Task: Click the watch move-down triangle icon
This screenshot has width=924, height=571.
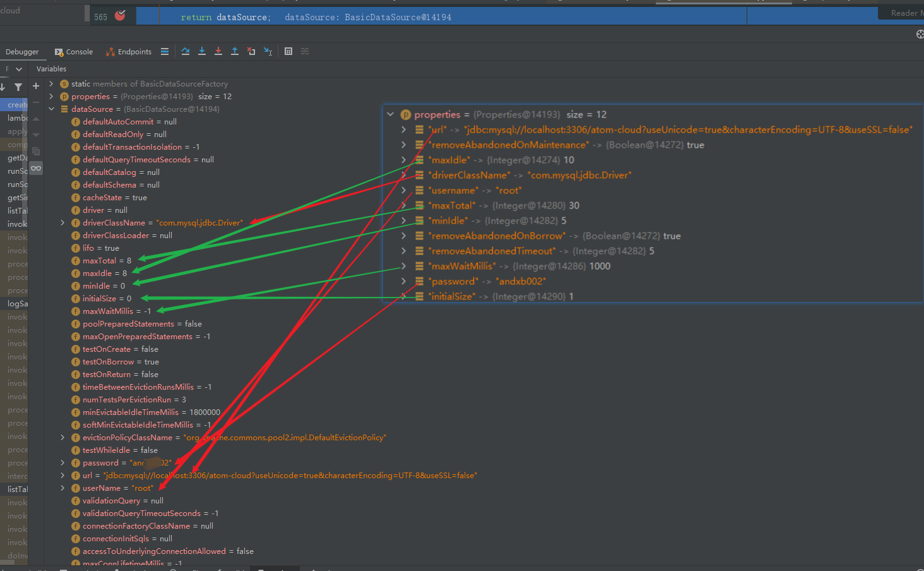Action: [36, 135]
